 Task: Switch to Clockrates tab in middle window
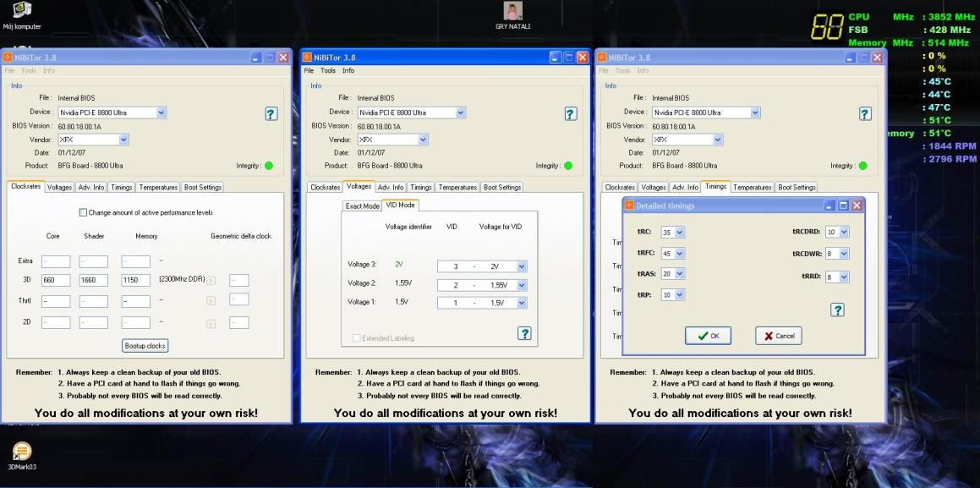pos(325,188)
